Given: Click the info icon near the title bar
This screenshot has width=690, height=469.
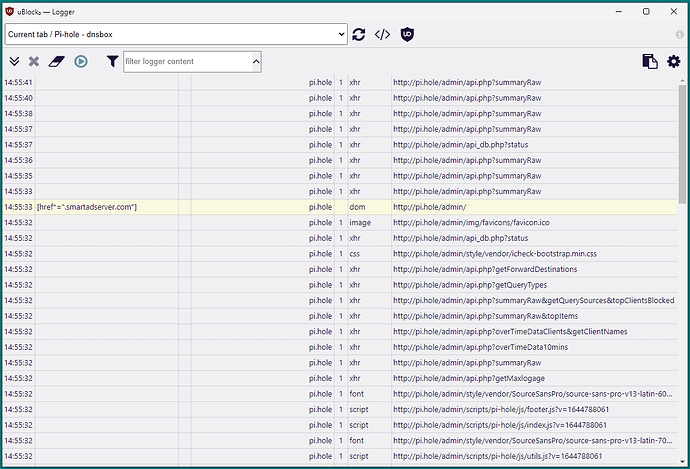Looking at the screenshot, I should pyautogui.click(x=679, y=34).
